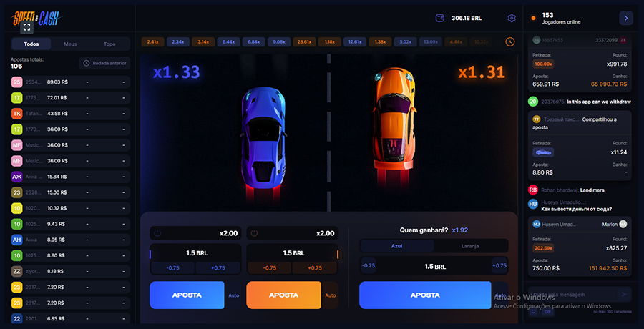Increase Quem ganhará bet by 0.75
The image size is (644, 329).
(499, 266)
